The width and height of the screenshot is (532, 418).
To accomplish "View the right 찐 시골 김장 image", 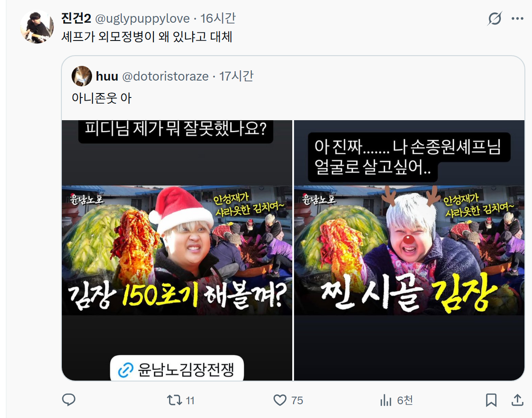I will pos(409,250).
